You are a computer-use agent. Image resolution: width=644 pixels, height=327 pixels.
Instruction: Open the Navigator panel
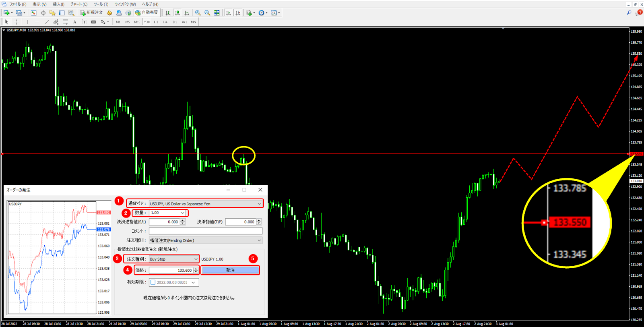click(x=52, y=13)
